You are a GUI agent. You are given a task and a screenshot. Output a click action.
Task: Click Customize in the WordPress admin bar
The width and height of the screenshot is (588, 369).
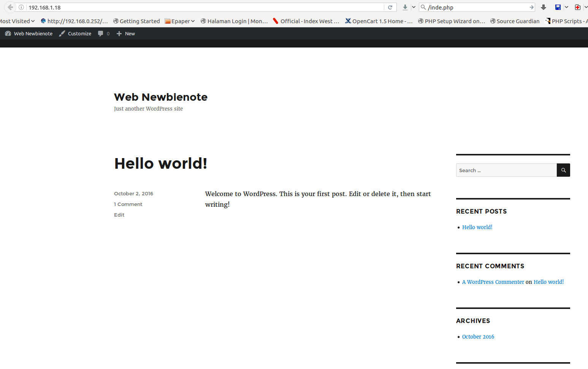click(75, 33)
